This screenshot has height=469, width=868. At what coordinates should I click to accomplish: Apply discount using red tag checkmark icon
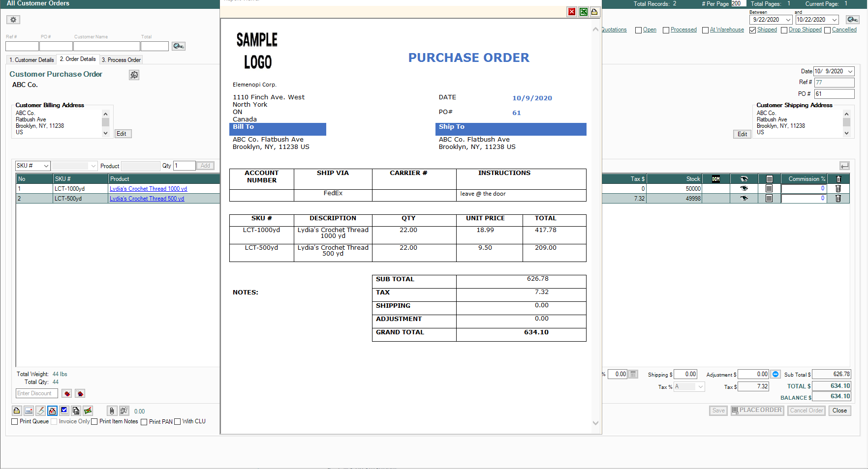click(x=67, y=394)
